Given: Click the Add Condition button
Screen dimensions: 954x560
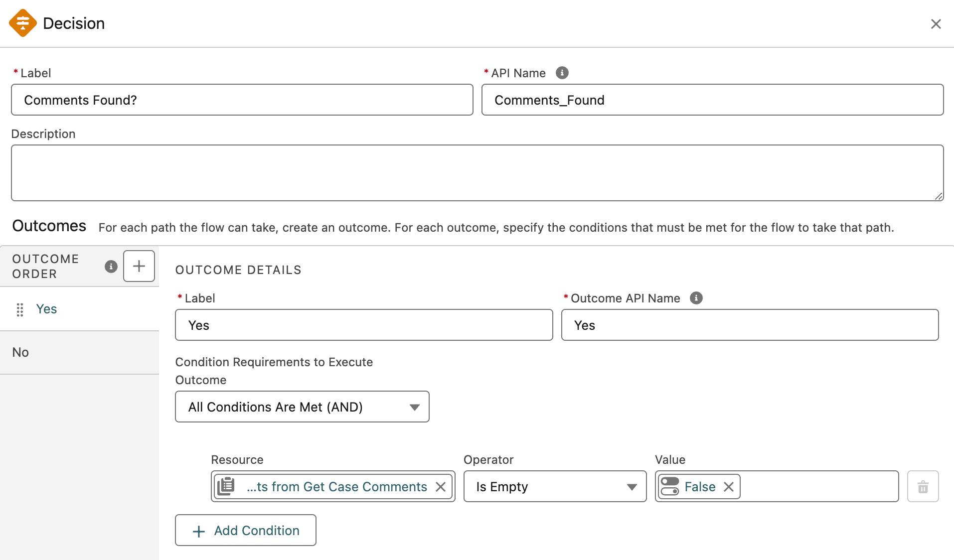Looking at the screenshot, I should [246, 530].
